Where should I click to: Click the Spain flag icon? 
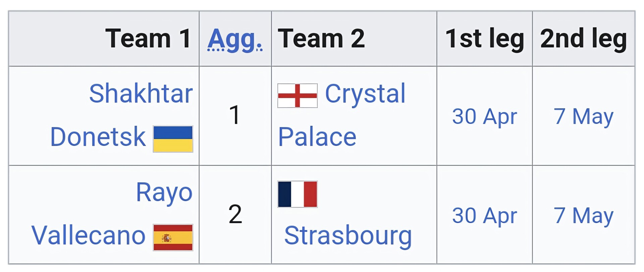(x=173, y=237)
